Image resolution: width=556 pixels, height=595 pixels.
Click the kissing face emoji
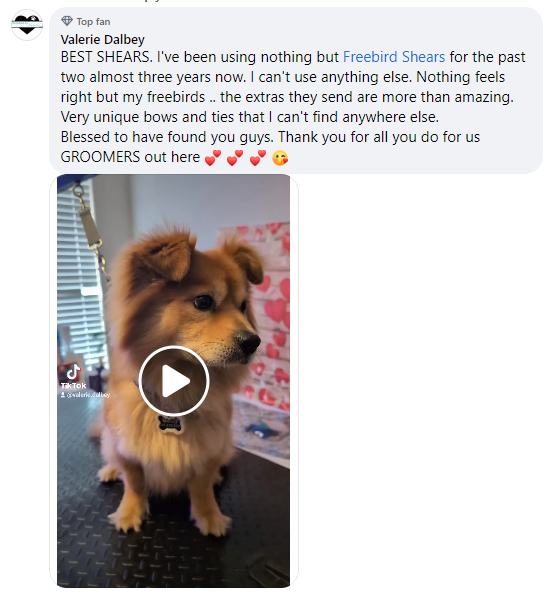click(x=280, y=158)
